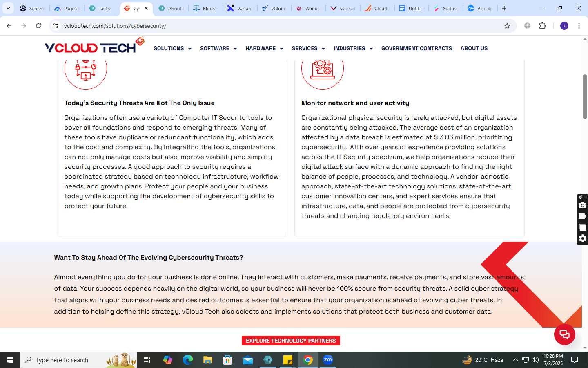
Task: Click EXPLORE TECHNOLOGY PARTNERS button
Action: click(291, 341)
